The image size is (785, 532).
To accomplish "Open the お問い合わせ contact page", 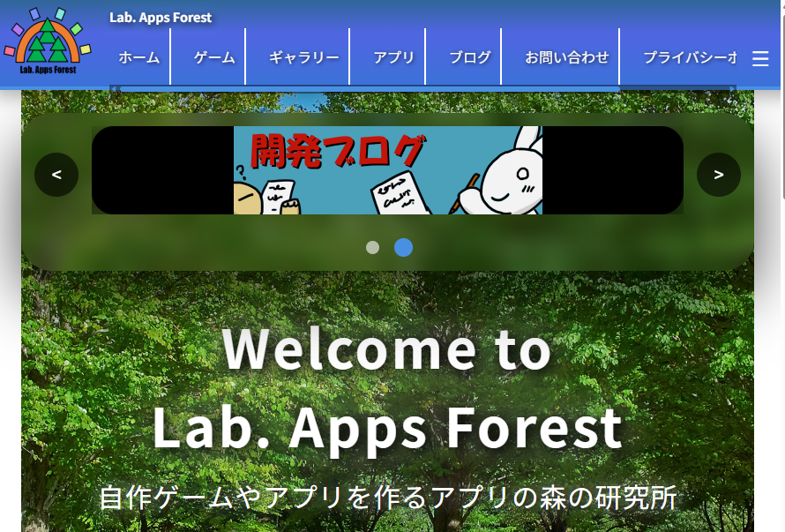I will 566,57.
